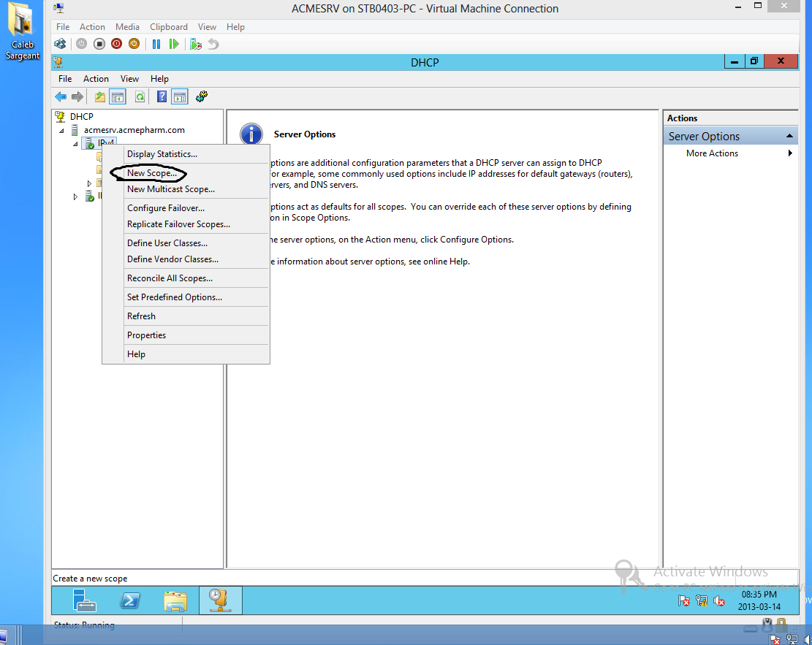Screen dimensions: 812x645
Task: Expand the IPv6 tree node arrow
Action: 75,196
